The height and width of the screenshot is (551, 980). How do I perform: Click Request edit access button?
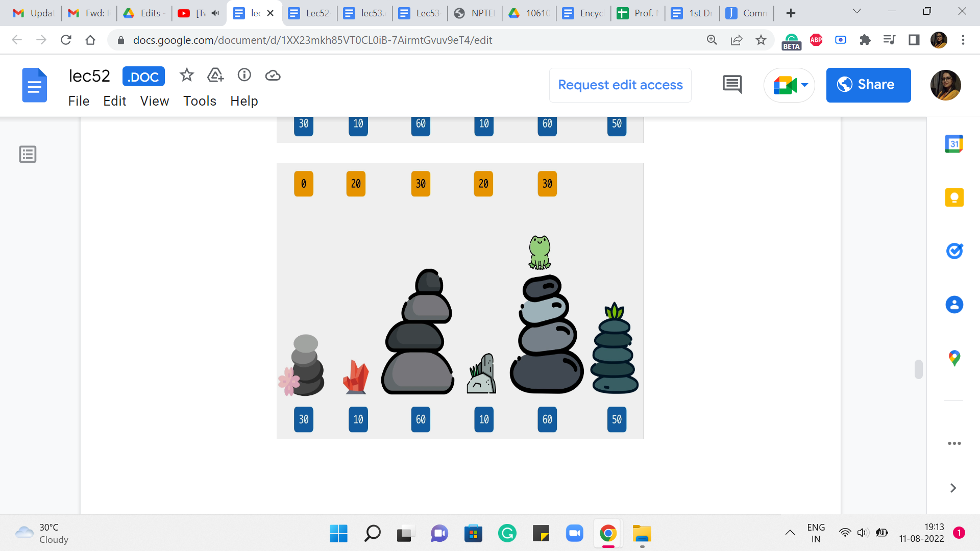click(620, 85)
